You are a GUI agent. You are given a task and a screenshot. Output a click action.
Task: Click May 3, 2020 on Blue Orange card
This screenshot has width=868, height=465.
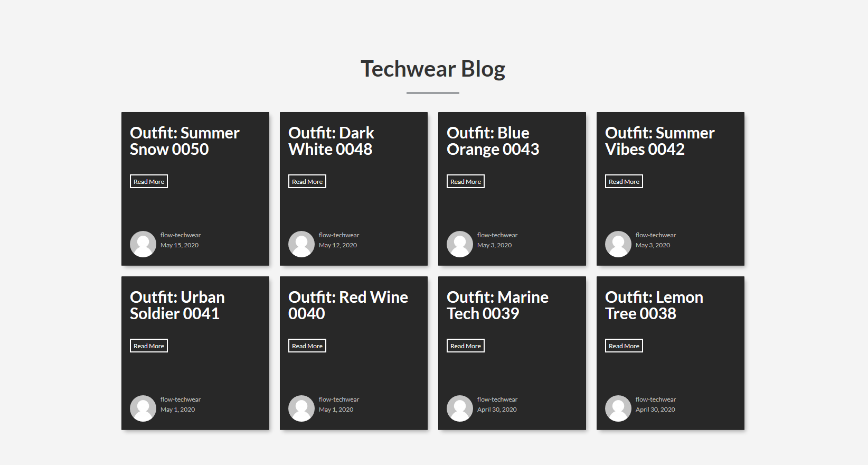495,245
